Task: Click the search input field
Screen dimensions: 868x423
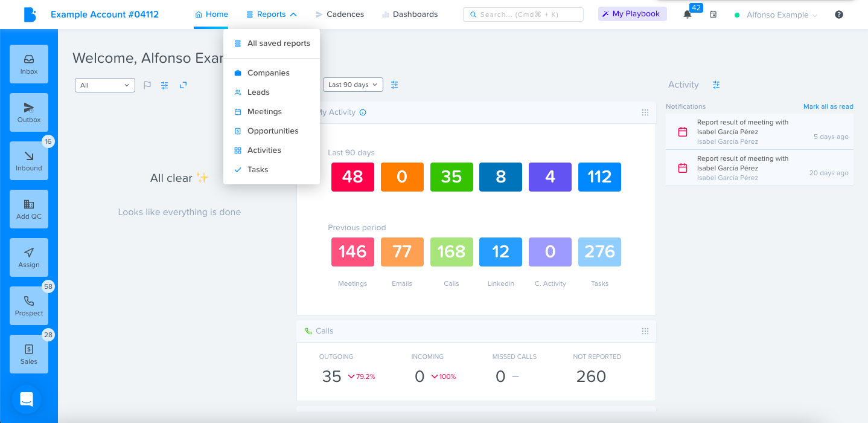Action: click(523, 15)
